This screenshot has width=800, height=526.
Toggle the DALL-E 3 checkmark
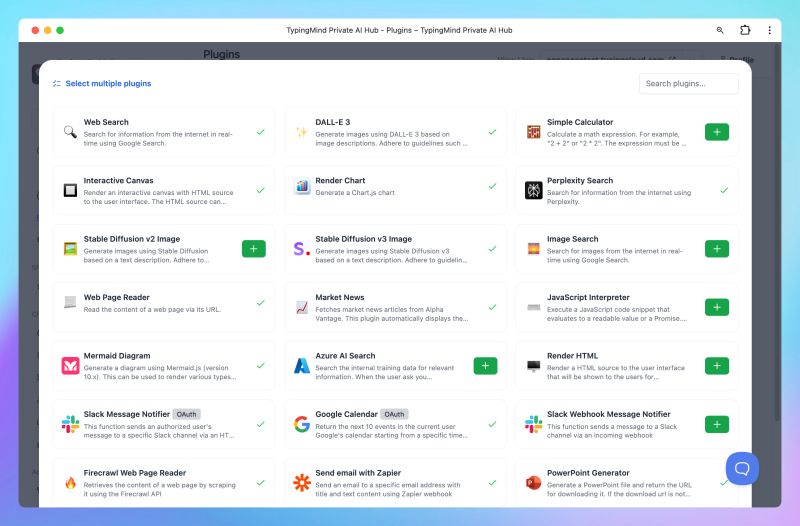point(492,132)
